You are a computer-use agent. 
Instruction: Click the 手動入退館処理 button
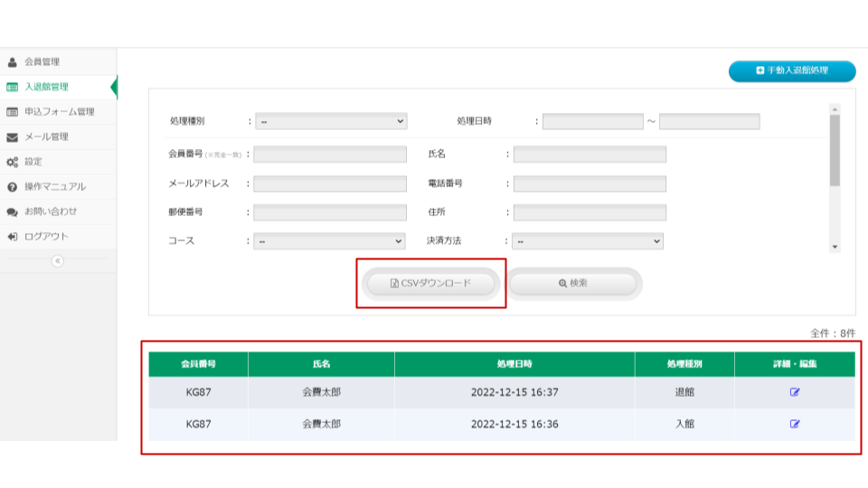tap(792, 70)
